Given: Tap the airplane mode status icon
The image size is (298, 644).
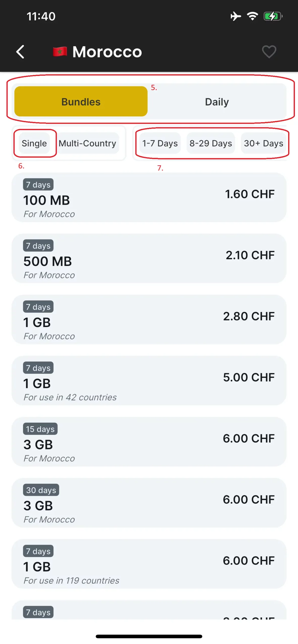Looking at the screenshot, I should pos(236,16).
